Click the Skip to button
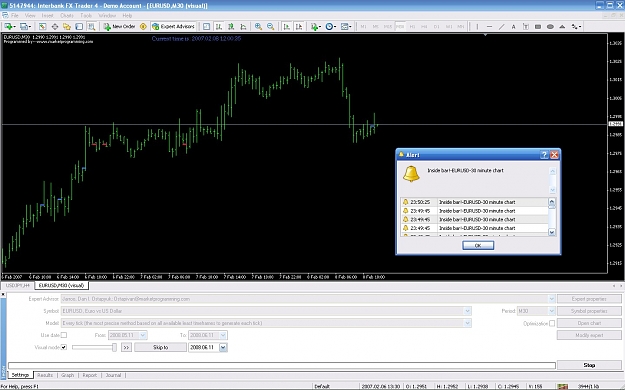The image size is (625, 390). [x=160, y=347]
